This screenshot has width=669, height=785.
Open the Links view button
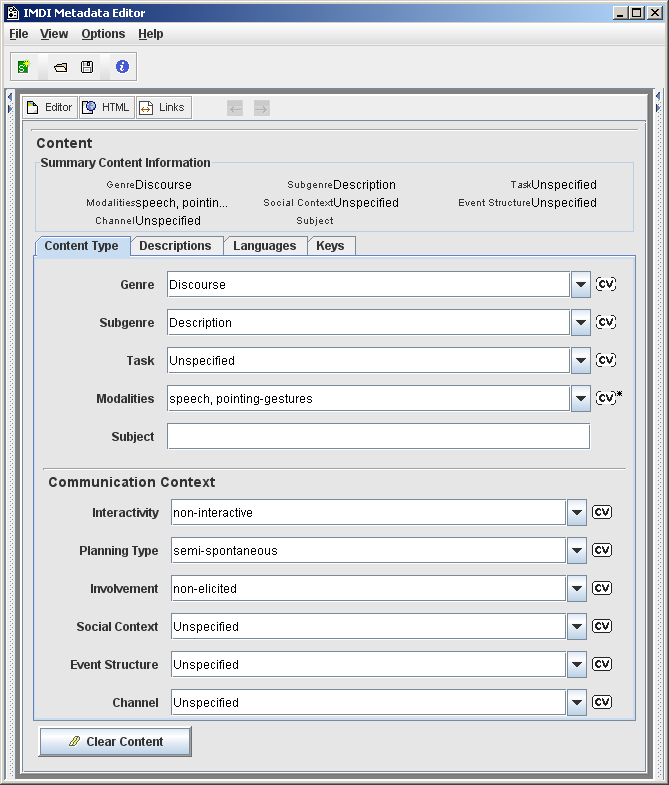pos(162,108)
